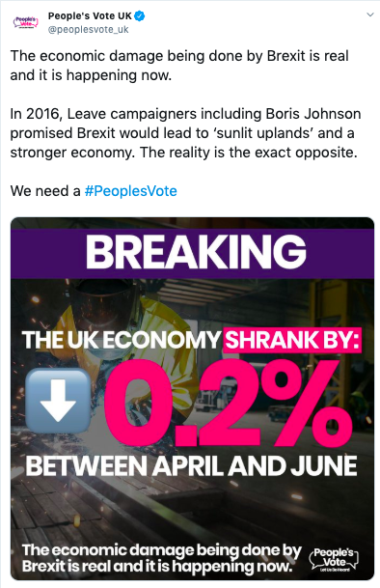Click the 'We need a' text
The width and height of the screenshot is (380, 588).
coord(45,191)
